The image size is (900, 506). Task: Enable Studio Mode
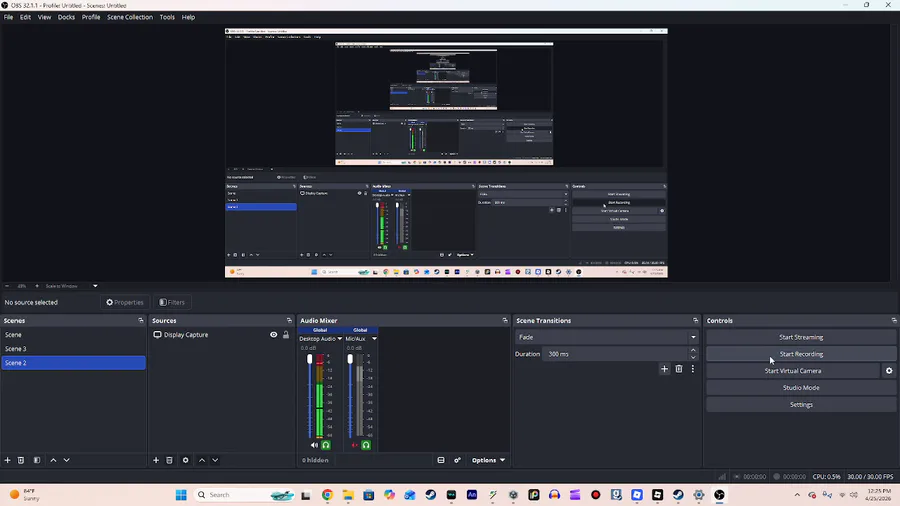[801, 388]
